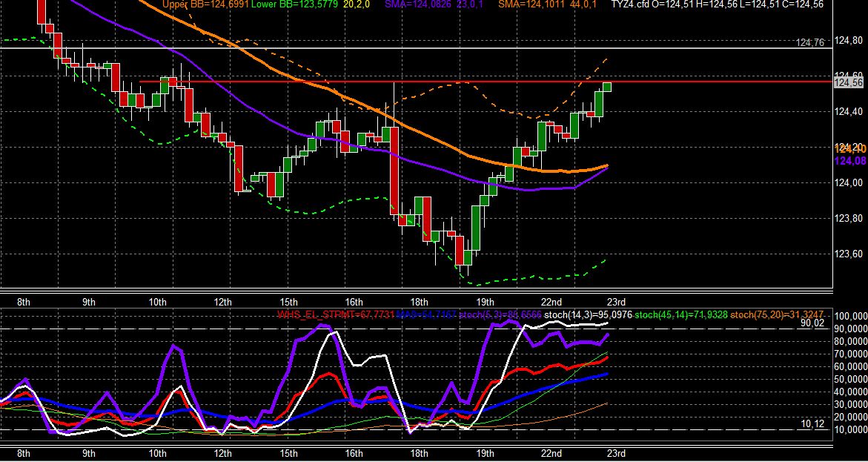Click the 'WHS_EL_STPMT=67,7731' indicator label
This screenshot has width=868, height=462.
pyautogui.click(x=336, y=315)
